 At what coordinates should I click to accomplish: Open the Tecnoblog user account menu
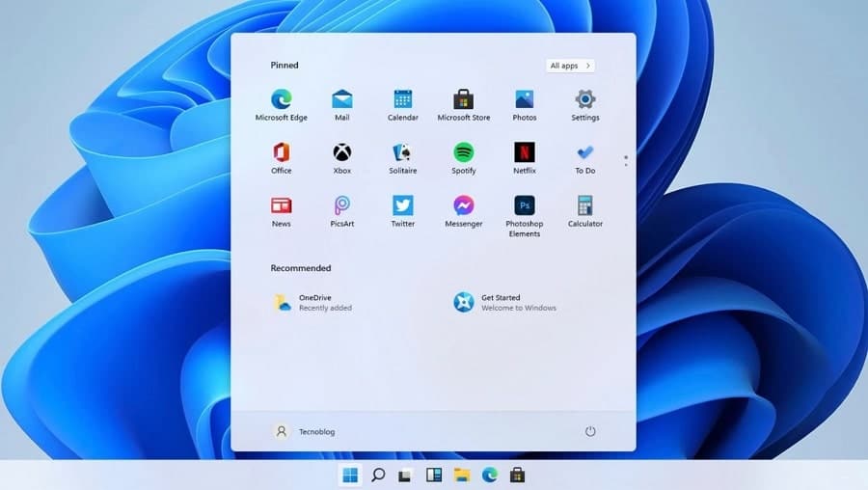(x=304, y=431)
